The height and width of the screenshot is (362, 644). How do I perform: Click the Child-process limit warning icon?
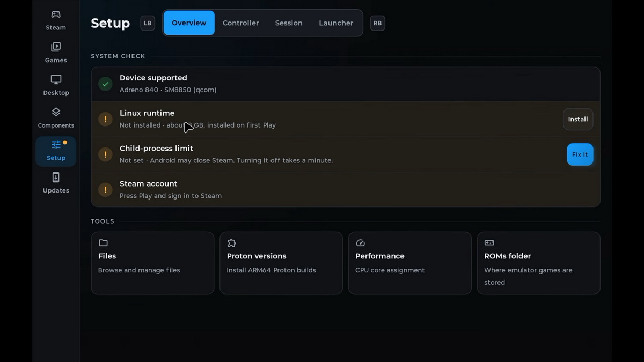(x=105, y=154)
